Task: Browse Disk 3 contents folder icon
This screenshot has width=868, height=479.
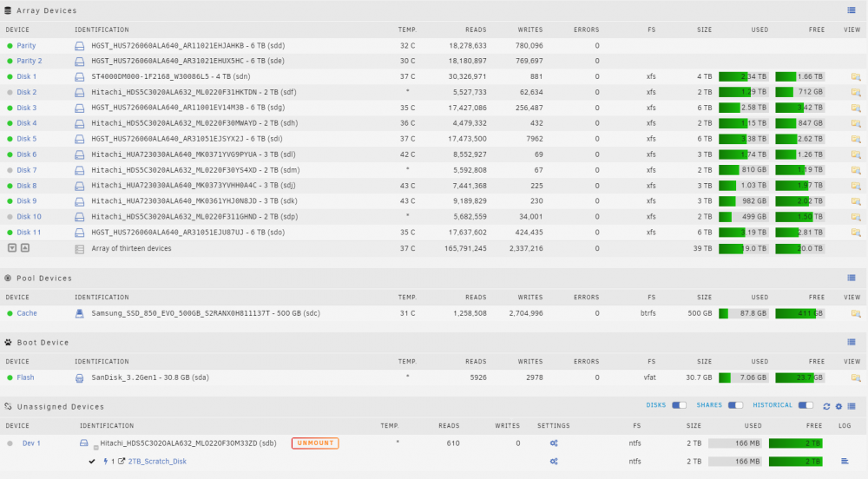Action: [856, 108]
